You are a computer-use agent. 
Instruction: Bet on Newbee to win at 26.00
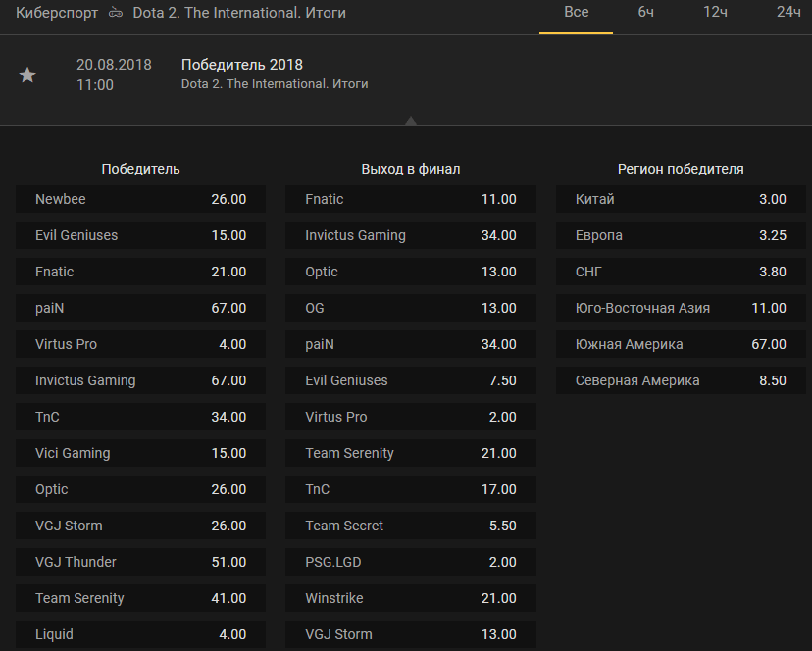tap(141, 199)
